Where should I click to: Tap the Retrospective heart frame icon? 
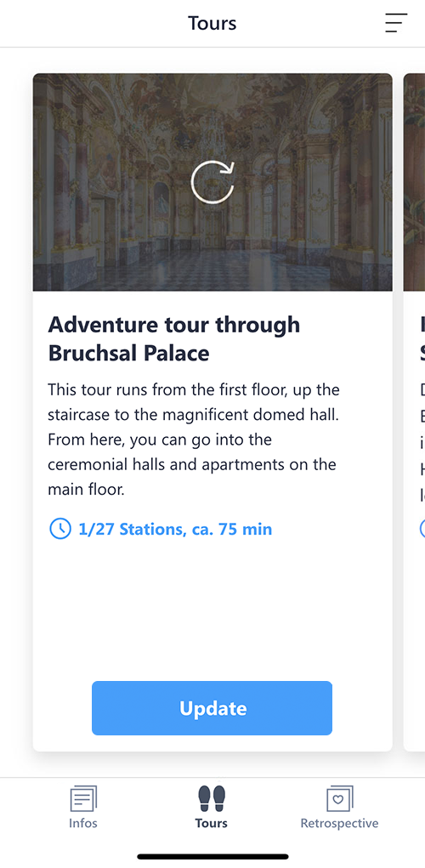(x=339, y=799)
